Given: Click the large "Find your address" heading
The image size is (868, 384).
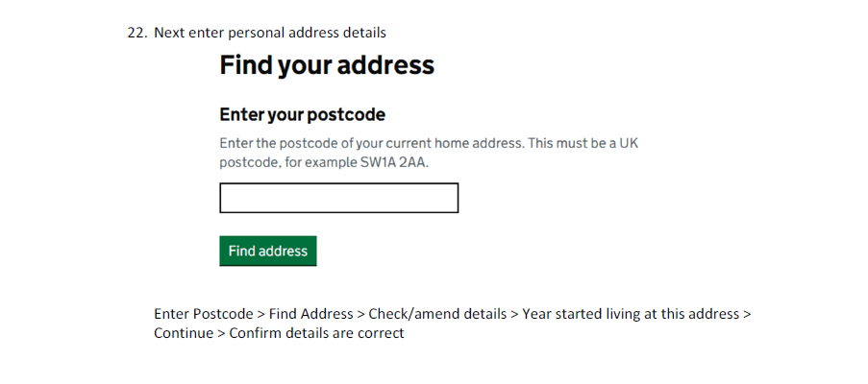Looking at the screenshot, I should coord(327,66).
